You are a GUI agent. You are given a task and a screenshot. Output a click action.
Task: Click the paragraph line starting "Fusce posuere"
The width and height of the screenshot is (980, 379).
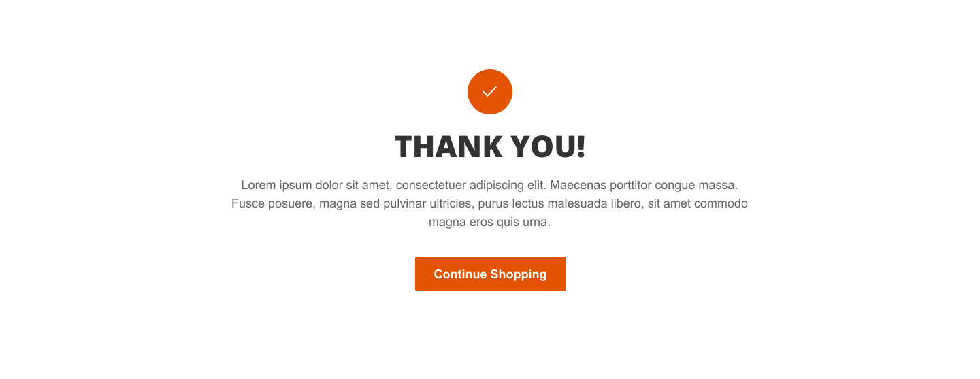489,203
